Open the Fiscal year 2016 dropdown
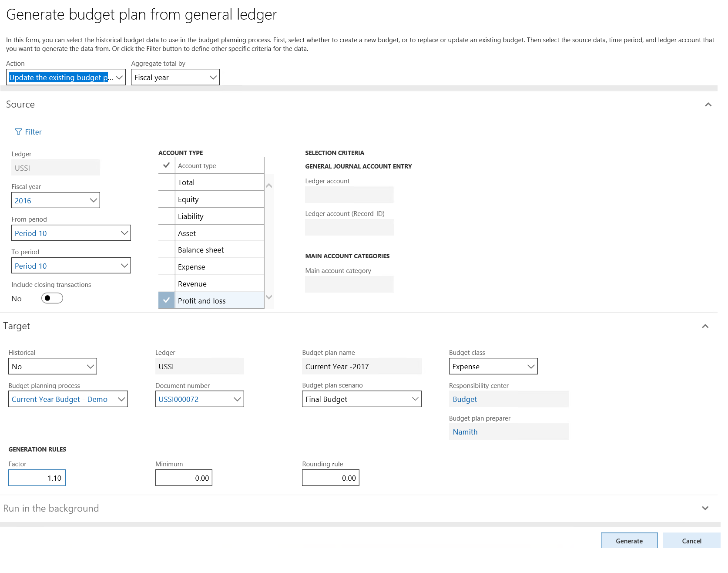728x573 pixels. click(x=93, y=200)
